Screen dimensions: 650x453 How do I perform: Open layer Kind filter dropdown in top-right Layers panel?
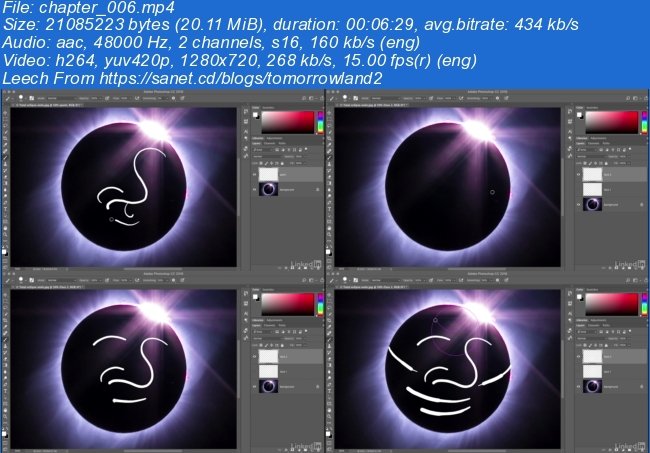pyautogui.click(x=587, y=150)
